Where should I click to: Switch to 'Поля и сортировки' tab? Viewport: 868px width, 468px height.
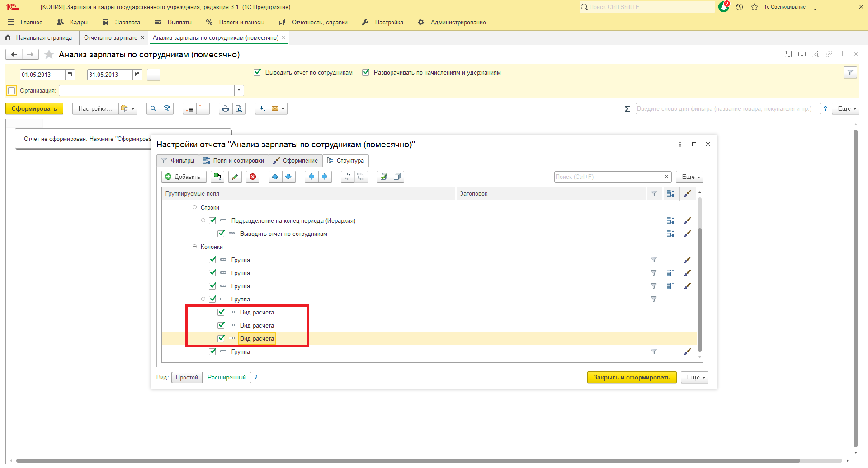tap(233, 160)
